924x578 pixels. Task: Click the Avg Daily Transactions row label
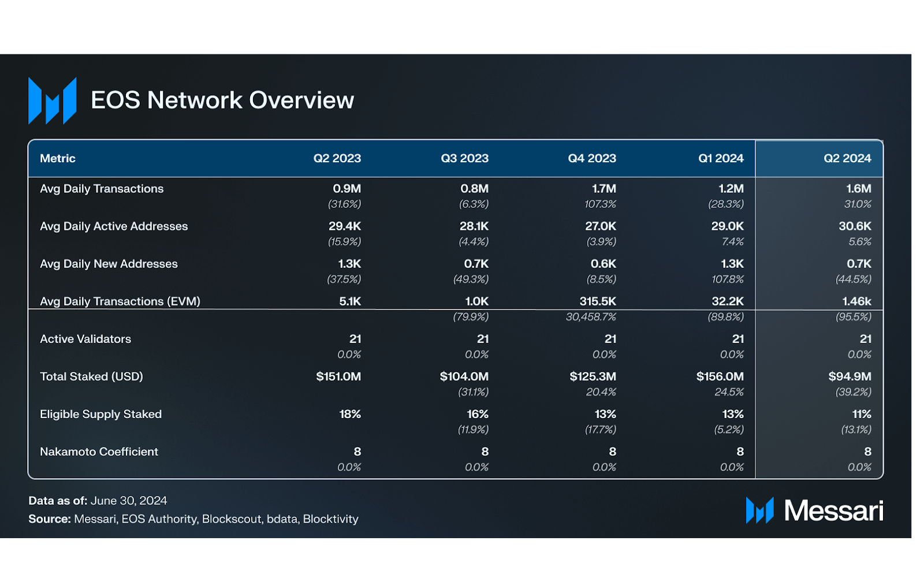(x=102, y=189)
